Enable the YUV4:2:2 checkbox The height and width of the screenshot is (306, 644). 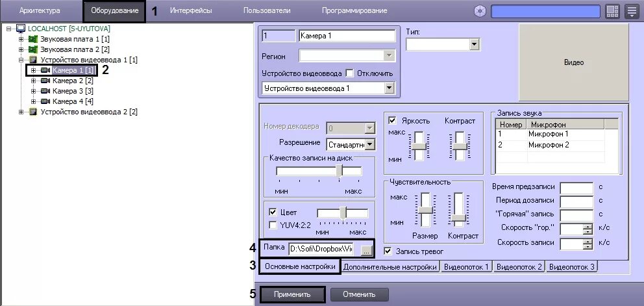point(272,225)
